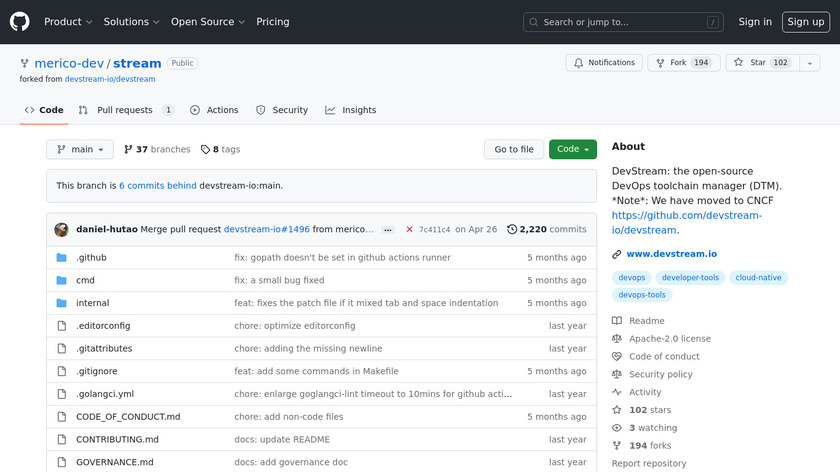Expand the Product menu
The image size is (840, 472).
pos(68,22)
